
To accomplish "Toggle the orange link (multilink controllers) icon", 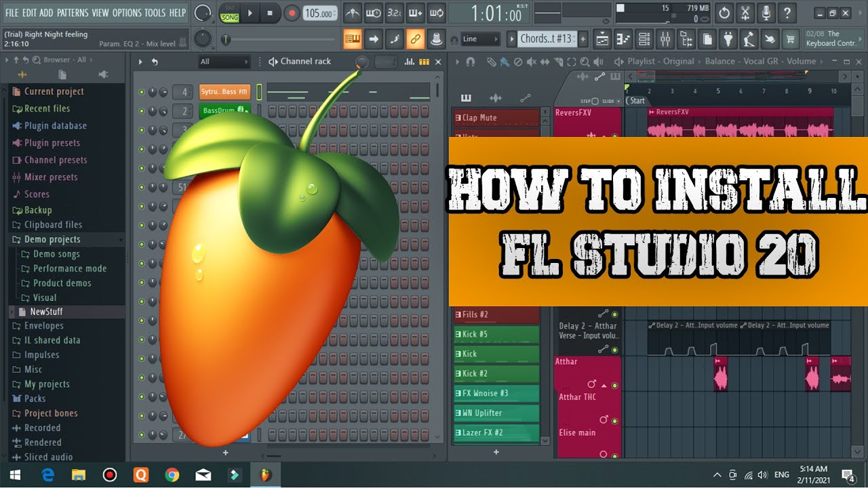I will click(416, 39).
